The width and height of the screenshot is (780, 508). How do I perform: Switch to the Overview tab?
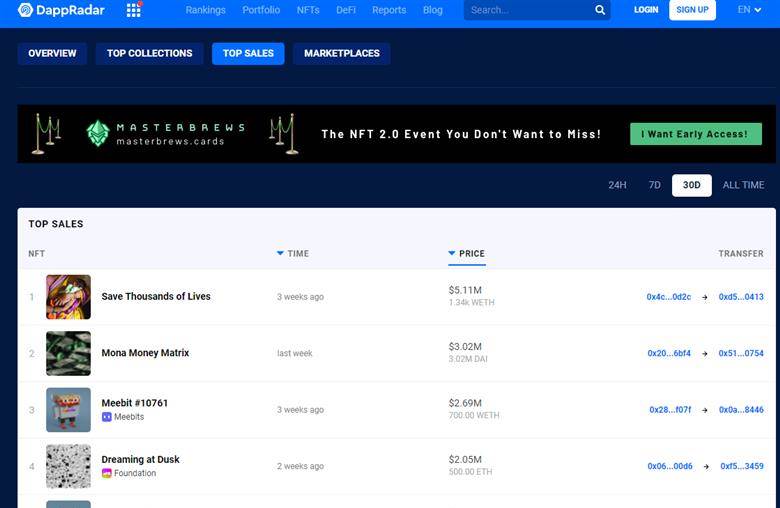coord(52,54)
